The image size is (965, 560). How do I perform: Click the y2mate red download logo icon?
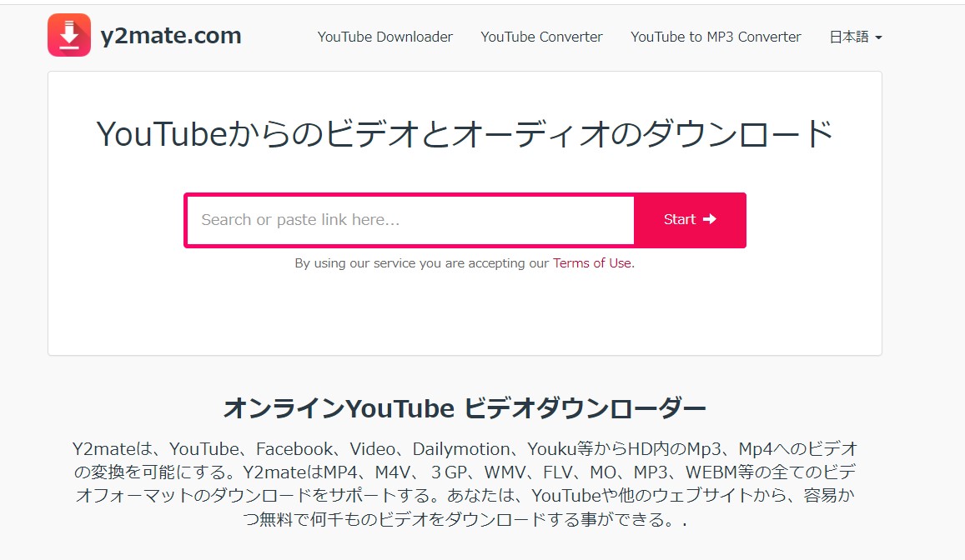coord(69,35)
